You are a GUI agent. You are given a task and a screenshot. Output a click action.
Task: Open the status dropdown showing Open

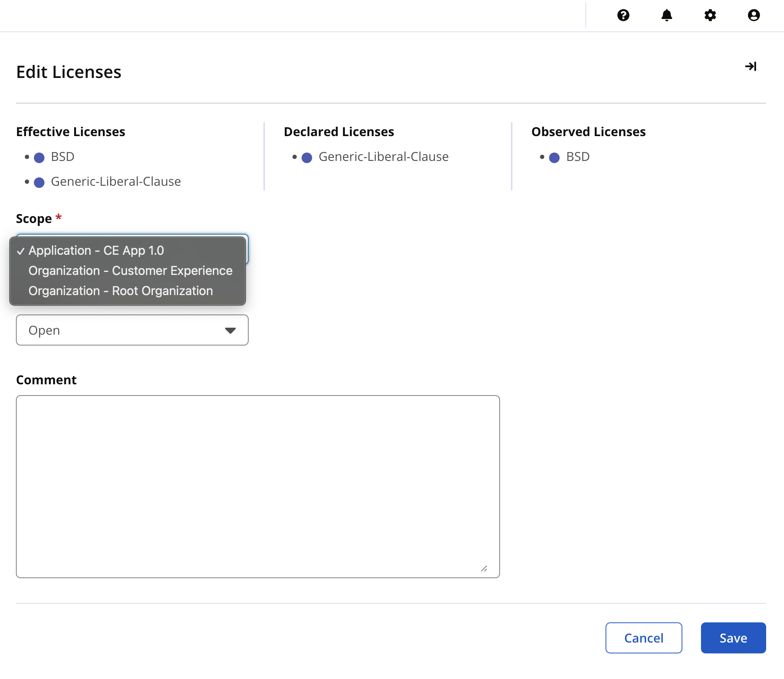point(132,330)
